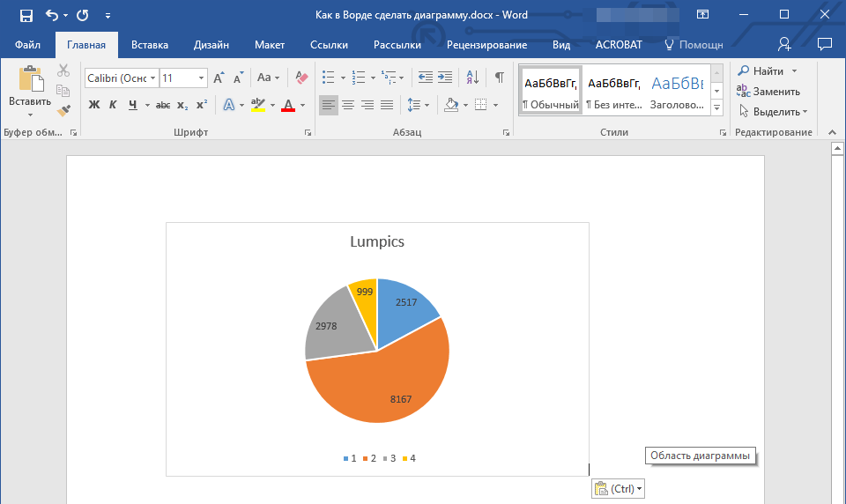The height and width of the screenshot is (504, 846).
Task: Toggle italic К formatting
Action: pyautogui.click(x=113, y=105)
